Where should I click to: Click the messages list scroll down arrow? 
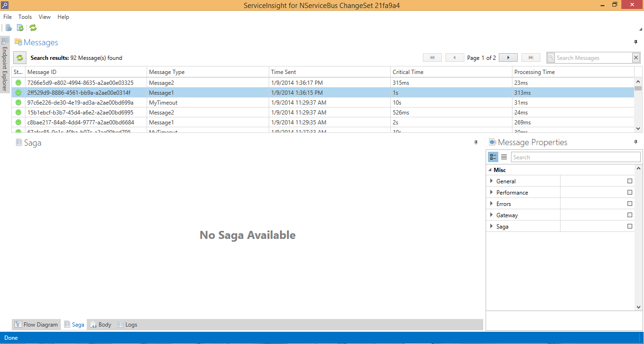(638, 129)
